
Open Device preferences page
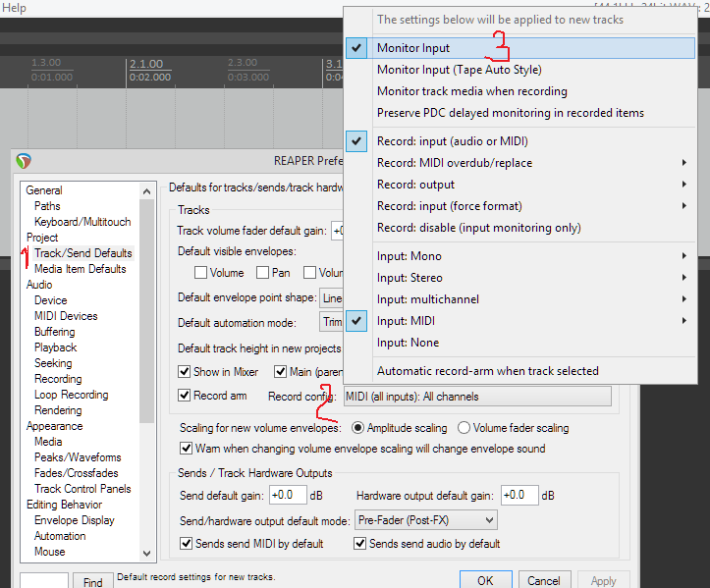coord(51,300)
